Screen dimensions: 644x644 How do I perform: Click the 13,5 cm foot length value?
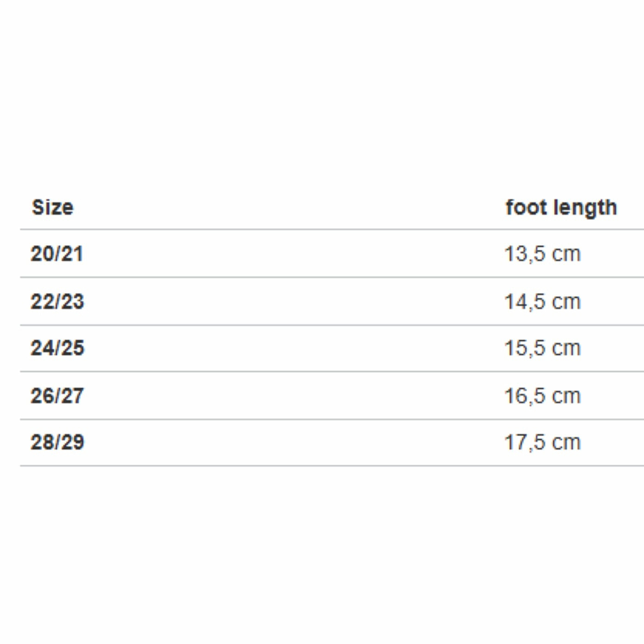point(543,254)
